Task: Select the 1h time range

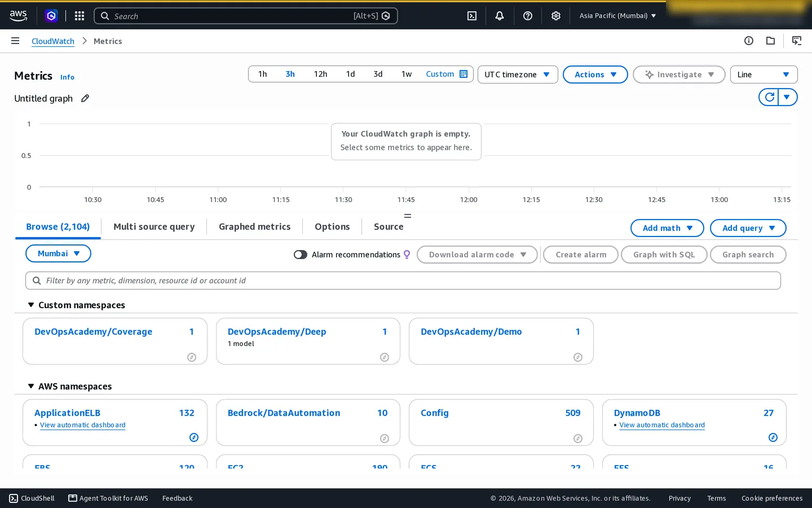Action: tap(262, 74)
